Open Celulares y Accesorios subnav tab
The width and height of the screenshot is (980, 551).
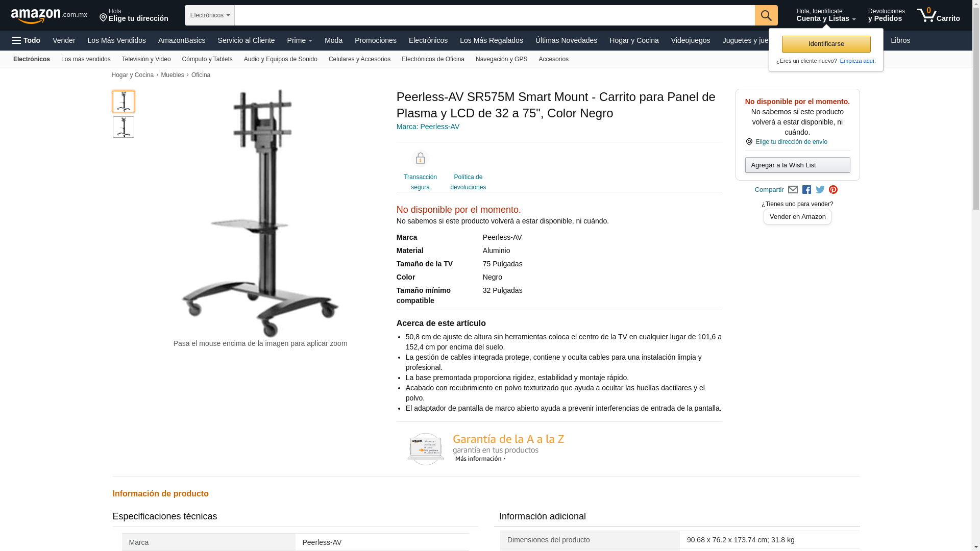coord(359,59)
